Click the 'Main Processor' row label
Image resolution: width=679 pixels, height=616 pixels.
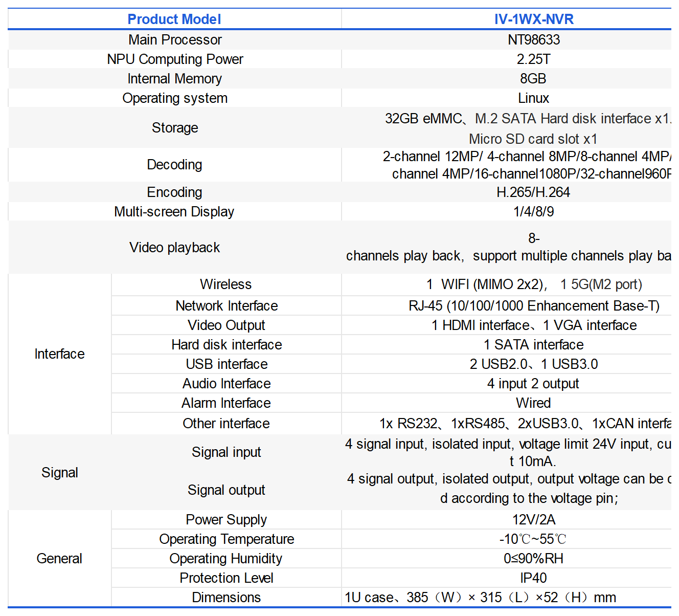(x=175, y=40)
